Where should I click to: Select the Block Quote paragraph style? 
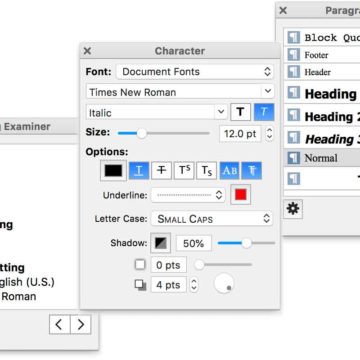point(322,37)
